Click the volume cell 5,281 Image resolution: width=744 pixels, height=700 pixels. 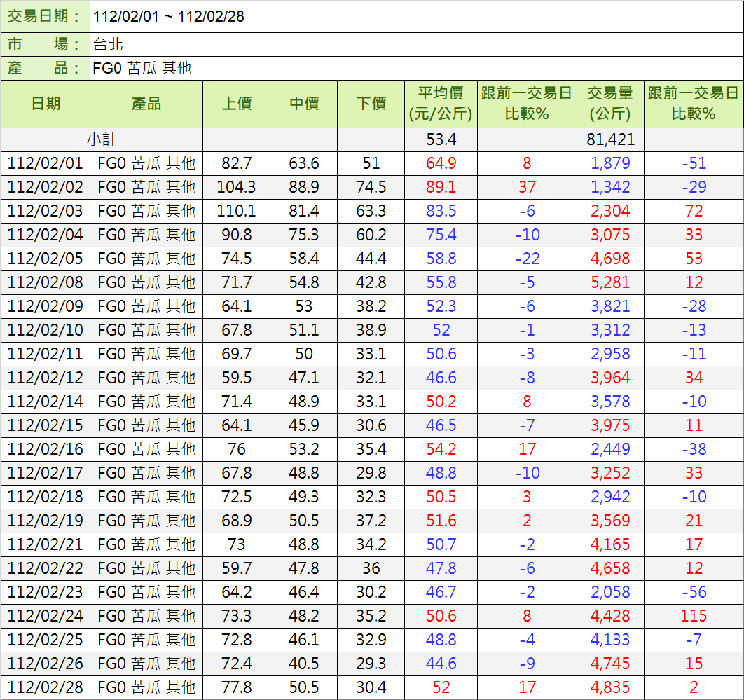tap(610, 282)
